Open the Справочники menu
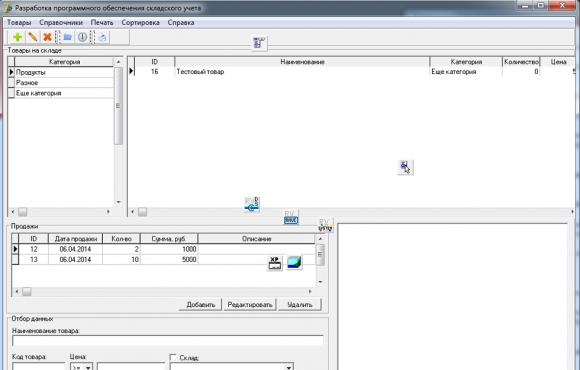 (61, 23)
